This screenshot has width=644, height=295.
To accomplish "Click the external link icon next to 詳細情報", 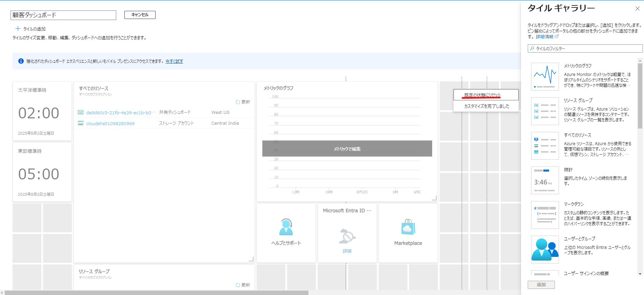I will [557, 37].
